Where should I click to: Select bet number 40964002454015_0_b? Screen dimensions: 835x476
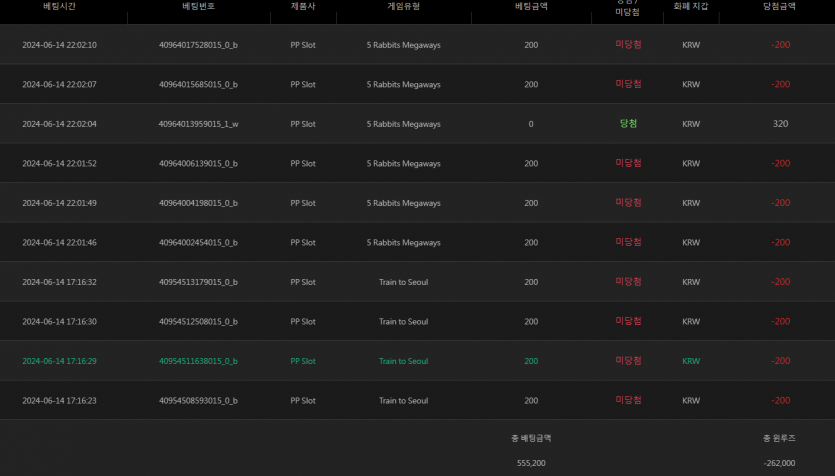tap(198, 243)
